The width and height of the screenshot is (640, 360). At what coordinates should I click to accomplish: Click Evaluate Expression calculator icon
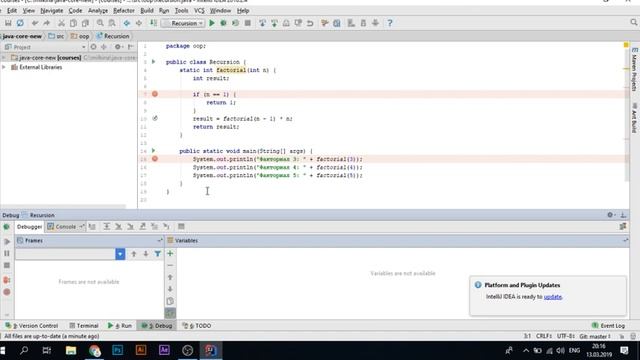click(181, 227)
